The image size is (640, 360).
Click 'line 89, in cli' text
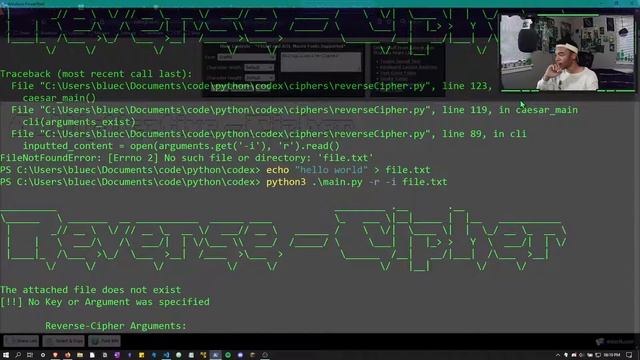[484, 134]
